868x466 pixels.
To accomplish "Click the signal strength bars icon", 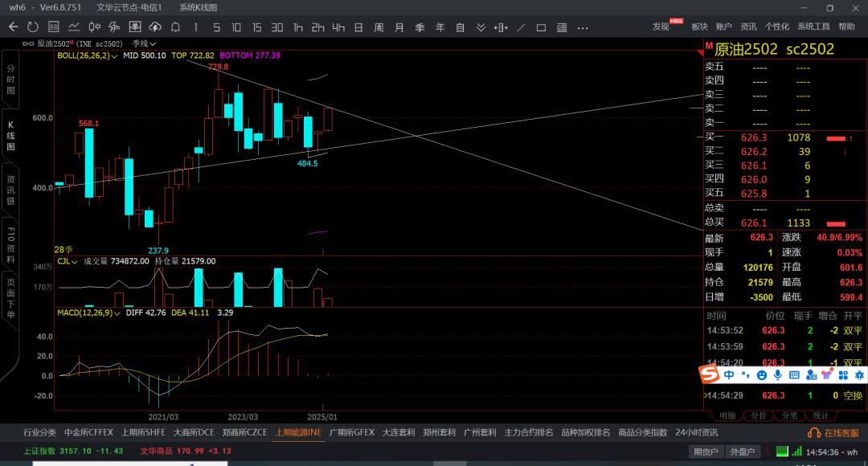I will click(x=796, y=452).
